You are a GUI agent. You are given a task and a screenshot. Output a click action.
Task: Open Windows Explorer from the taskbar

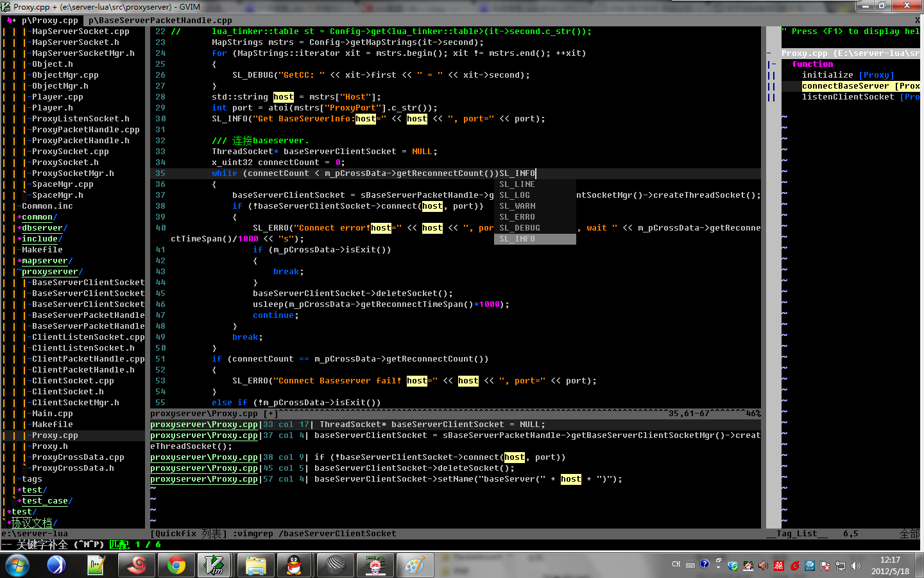(255, 565)
